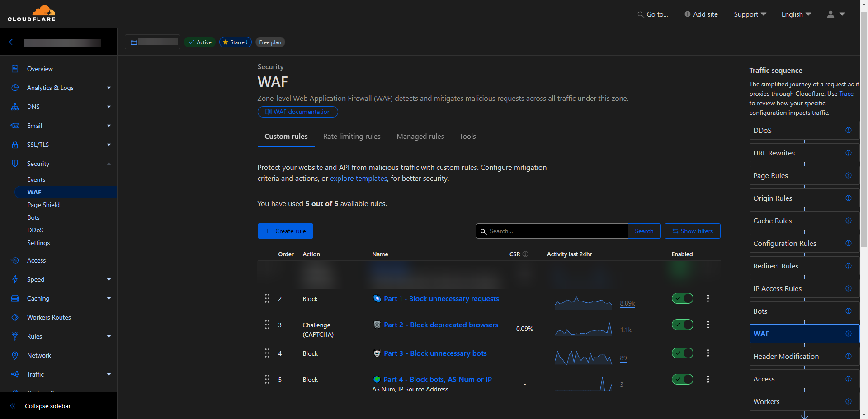The height and width of the screenshot is (419, 868).
Task: Click info icon on Cache Rules item
Action: (849, 221)
